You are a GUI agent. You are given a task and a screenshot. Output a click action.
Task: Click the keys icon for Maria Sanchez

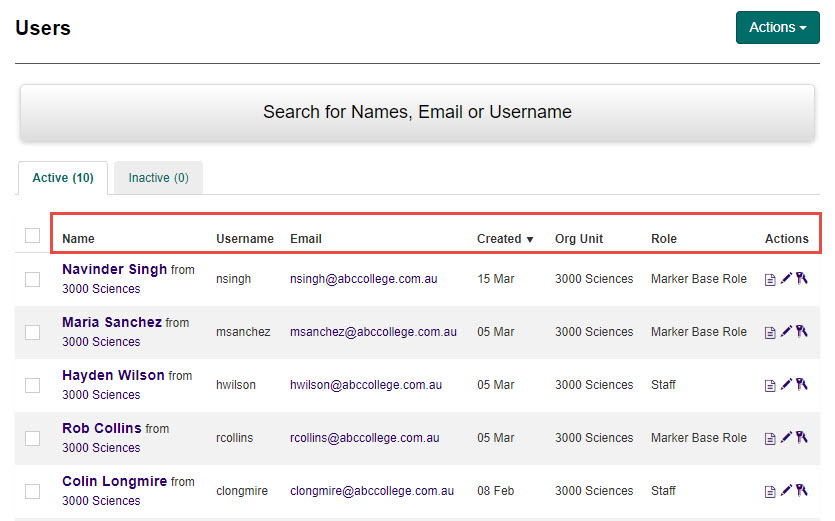[802, 331]
